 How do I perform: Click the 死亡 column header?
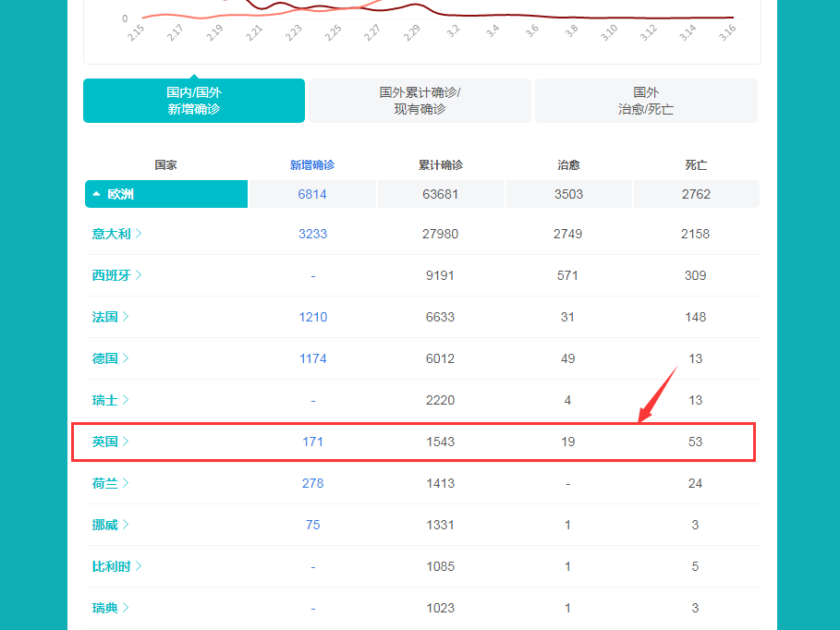[x=695, y=164]
